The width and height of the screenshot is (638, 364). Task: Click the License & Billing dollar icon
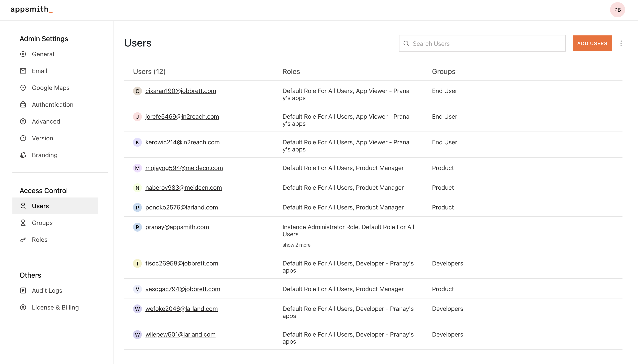[23, 307]
